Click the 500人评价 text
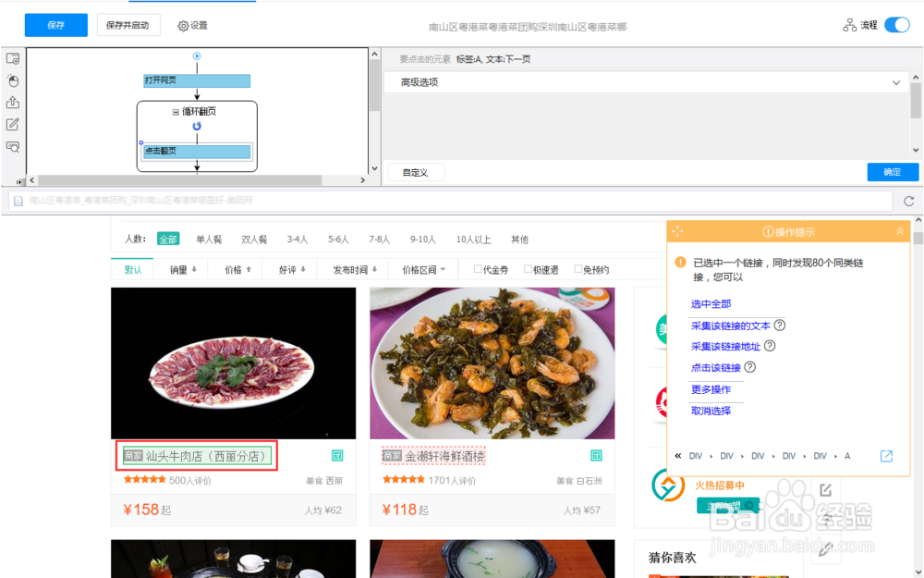The height and width of the screenshot is (578, 924). pos(189,481)
